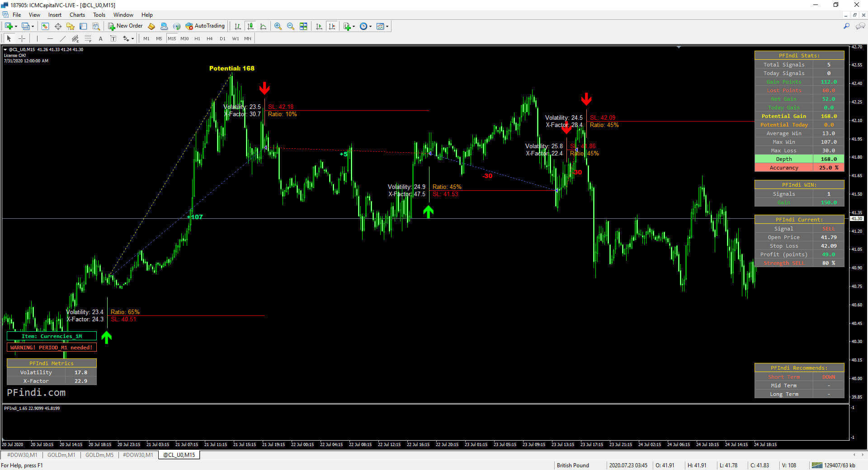This screenshot has width=868, height=470.
Task: Select the Crosshair tool
Action: (22, 38)
